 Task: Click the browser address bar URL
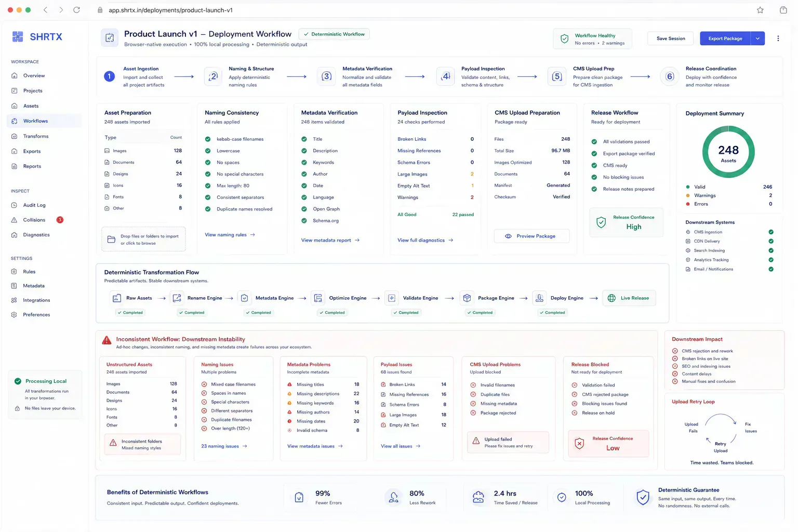point(170,10)
